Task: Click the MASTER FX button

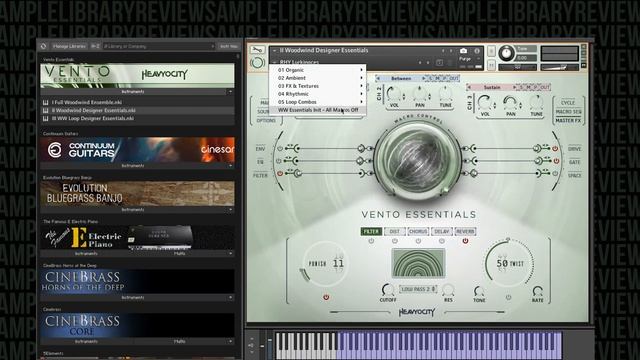Action: pyautogui.click(x=568, y=121)
